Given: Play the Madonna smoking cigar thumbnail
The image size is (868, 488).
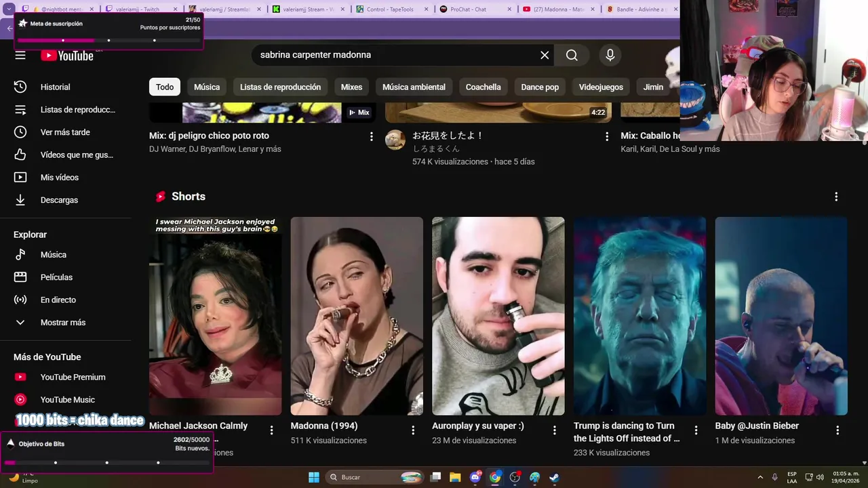Looking at the screenshot, I should pyautogui.click(x=357, y=316).
